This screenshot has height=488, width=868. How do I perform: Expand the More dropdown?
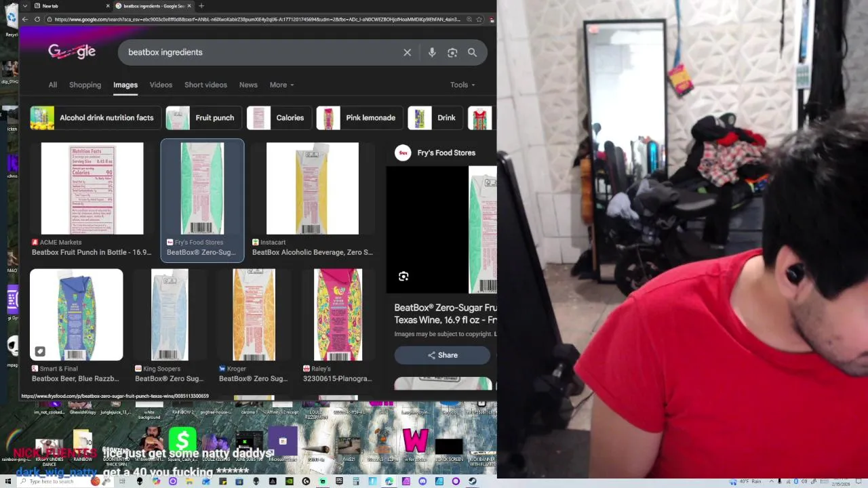[281, 85]
